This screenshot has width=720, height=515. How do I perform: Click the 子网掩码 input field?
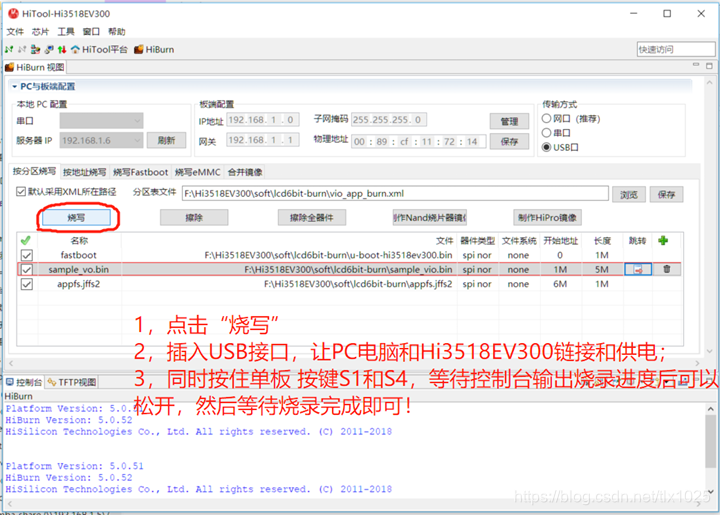[x=389, y=120]
